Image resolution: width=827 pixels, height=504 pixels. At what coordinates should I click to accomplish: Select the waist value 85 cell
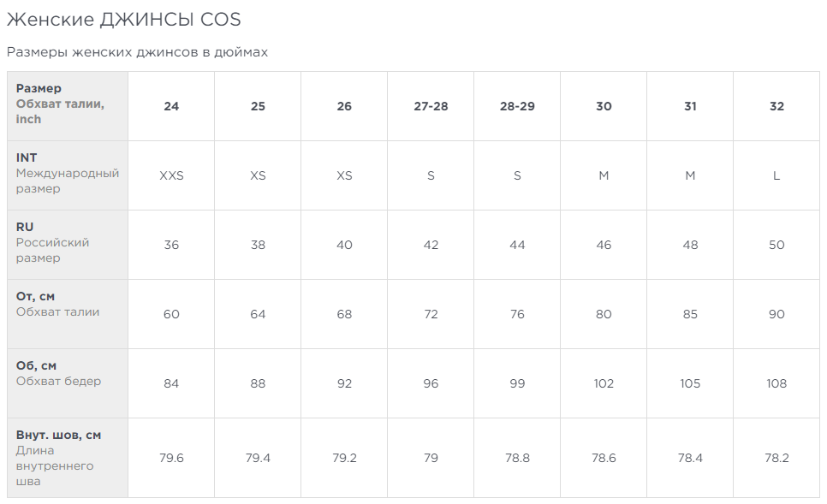click(x=690, y=314)
